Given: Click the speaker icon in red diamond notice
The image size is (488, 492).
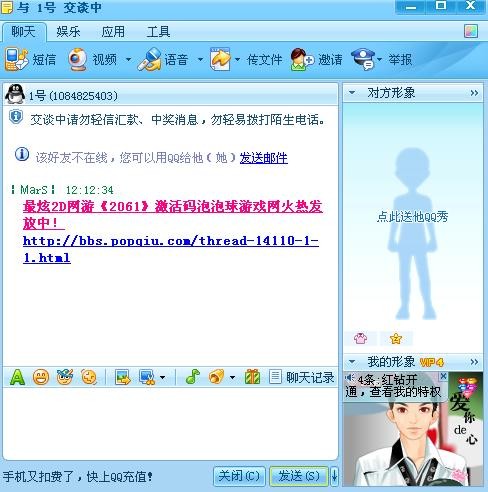Looking at the screenshot, I should (x=349, y=378).
